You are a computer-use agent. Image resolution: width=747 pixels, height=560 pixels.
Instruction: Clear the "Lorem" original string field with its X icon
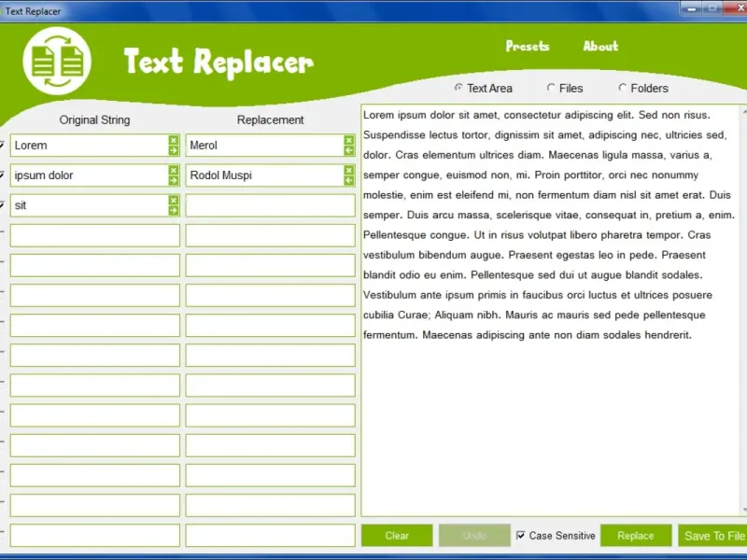pyautogui.click(x=174, y=140)
